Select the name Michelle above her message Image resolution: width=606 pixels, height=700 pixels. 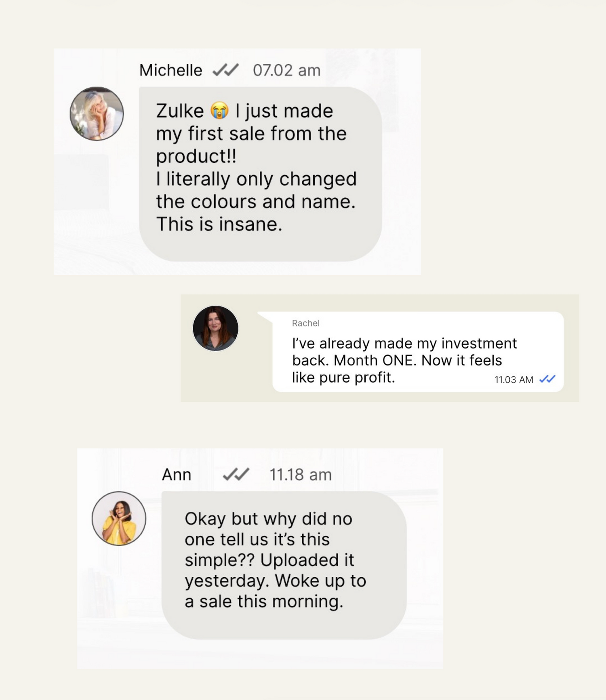[170, 70]
